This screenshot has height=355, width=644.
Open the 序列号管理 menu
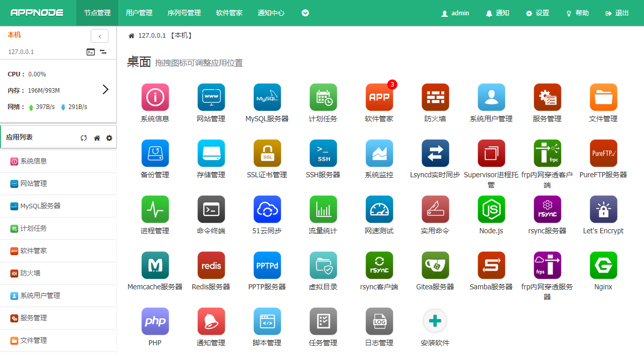tap(184, 13)
